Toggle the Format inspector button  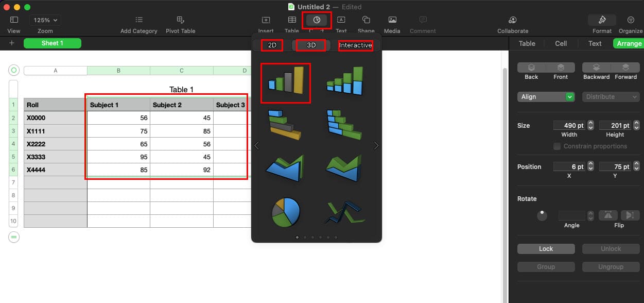point(602,20)
